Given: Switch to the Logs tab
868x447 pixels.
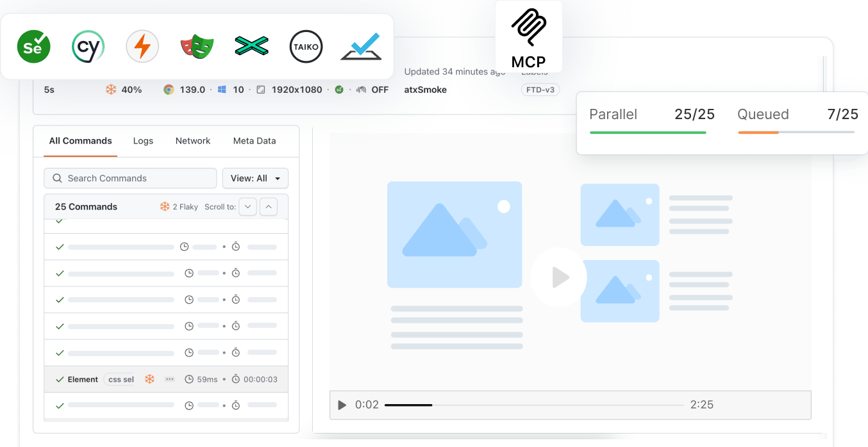Looking at the screenshot, I should tap(143, 141).
